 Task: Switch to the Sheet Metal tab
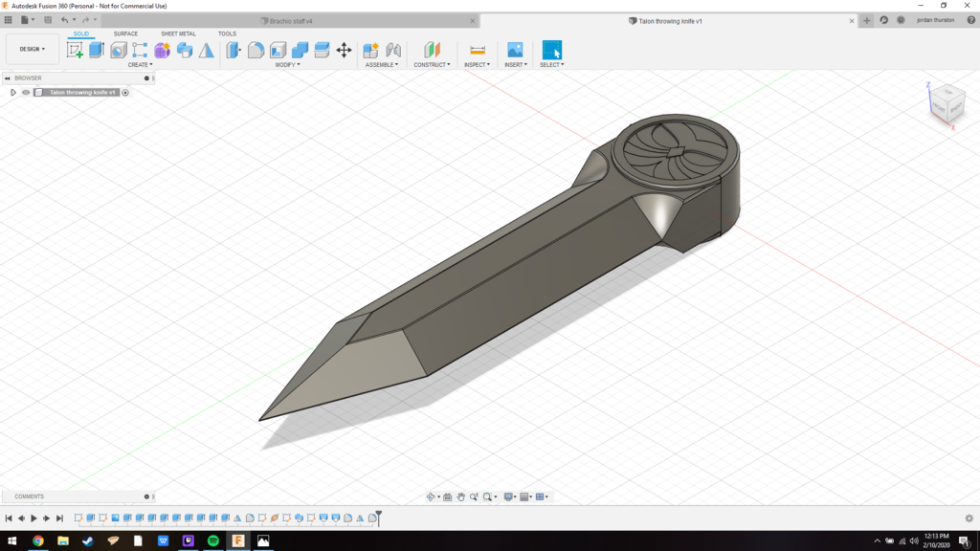pos(178,33)
